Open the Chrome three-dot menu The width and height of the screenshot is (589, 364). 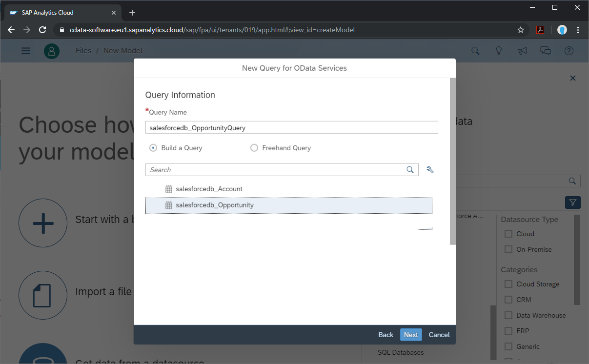tap(578, 30)
